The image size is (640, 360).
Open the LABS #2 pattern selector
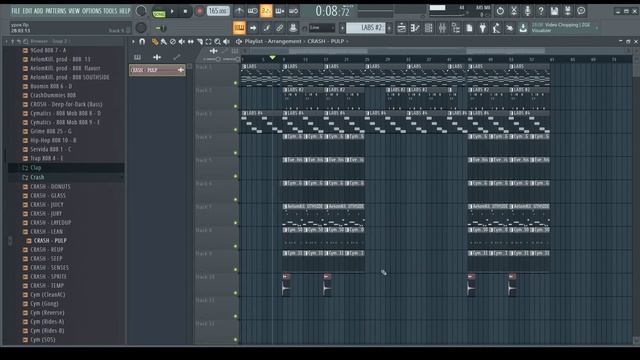365,28
